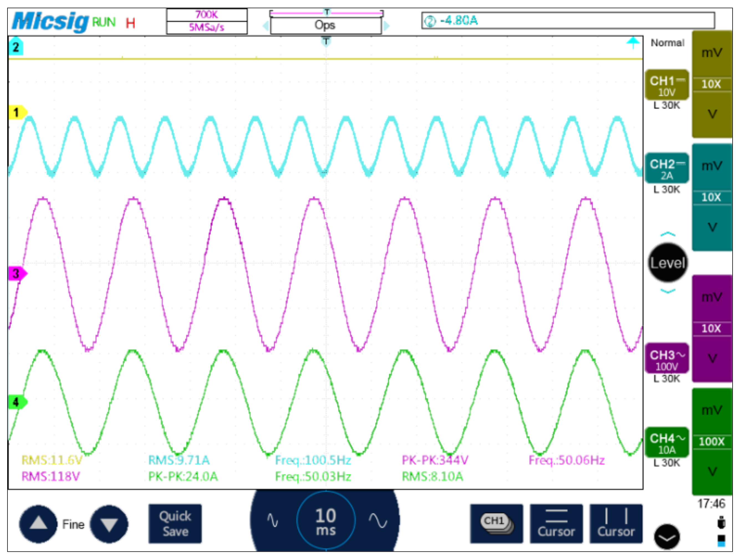Open the CH1 channel selector stack icon
Image resolution: width=742 pixels, height=560 pixels.
point(497,524)
